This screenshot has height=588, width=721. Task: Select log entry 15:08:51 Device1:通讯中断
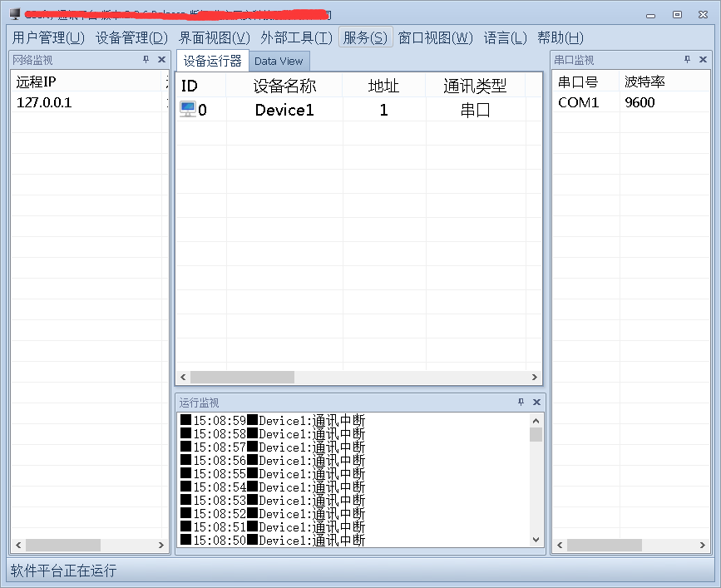point(273,526)
